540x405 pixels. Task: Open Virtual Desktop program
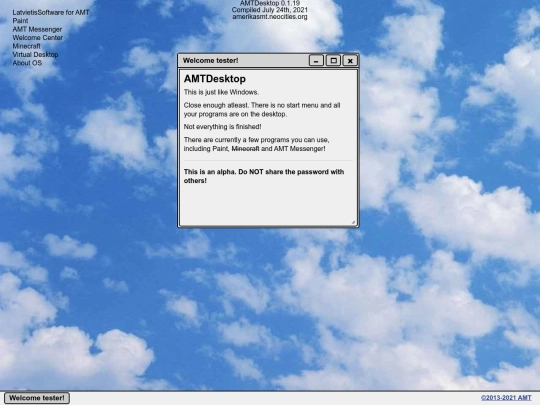(35, 54)
